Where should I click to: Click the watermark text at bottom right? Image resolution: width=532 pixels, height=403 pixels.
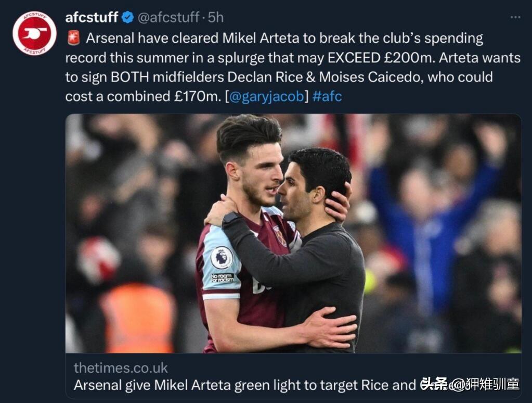[x=470, y=384]
